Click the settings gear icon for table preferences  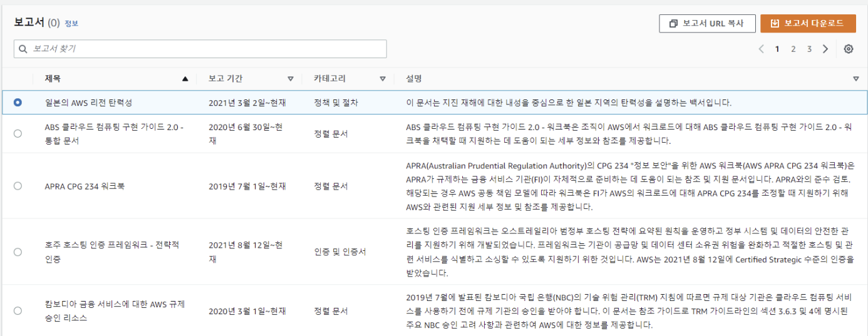tap(849, 49)
